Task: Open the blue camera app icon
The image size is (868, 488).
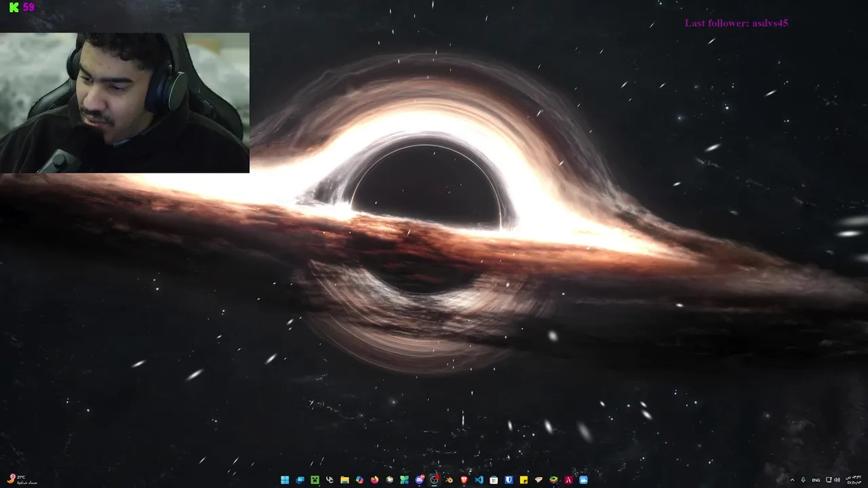Action: pyautogui.click(x=583, y=480)
